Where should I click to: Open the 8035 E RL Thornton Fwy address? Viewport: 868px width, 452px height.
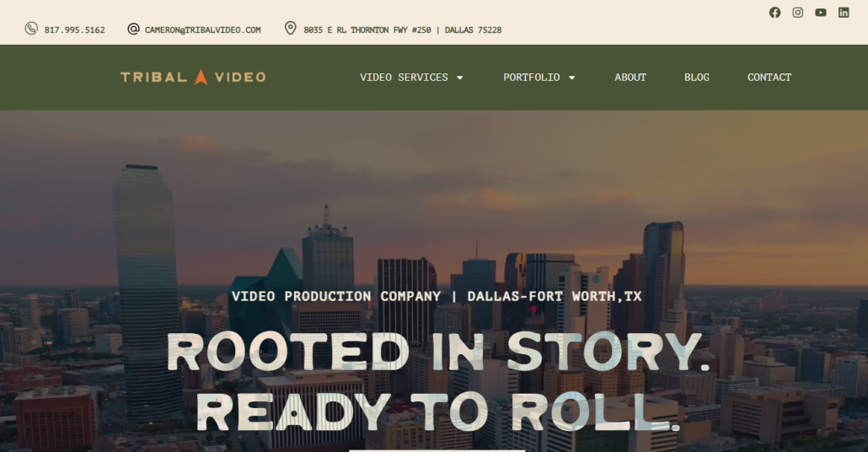(x=403, y=30)
